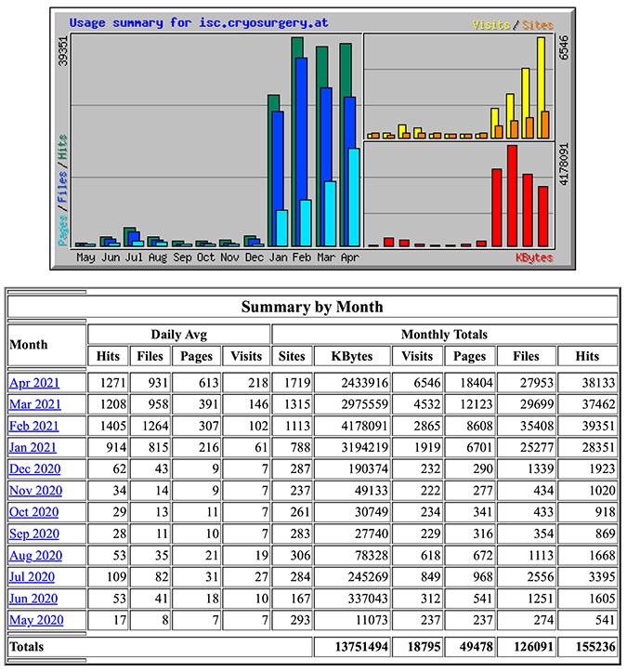Open the Jul 2020 month link
Viewport: 627px width, 672px height.
[35, 577]
